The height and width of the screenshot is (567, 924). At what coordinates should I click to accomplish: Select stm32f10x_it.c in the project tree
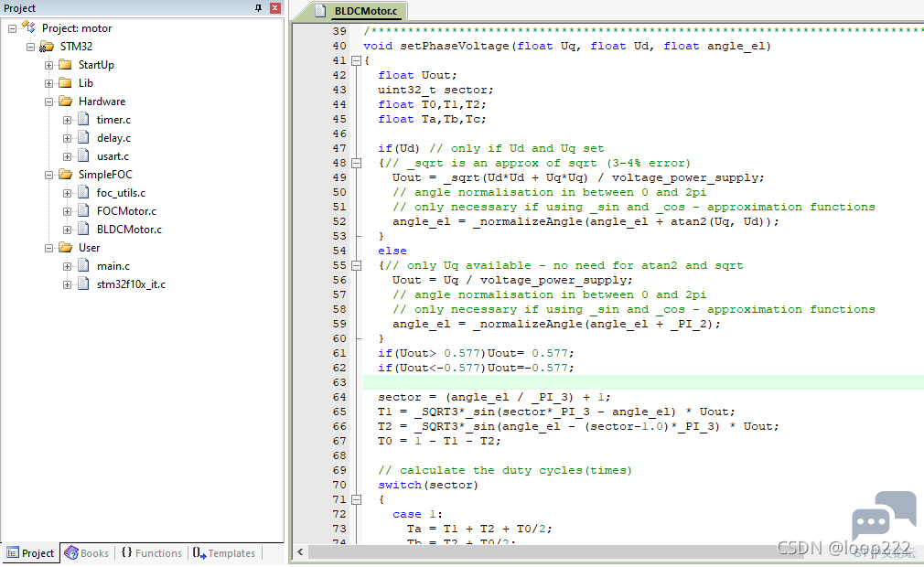[x=131, y=284]
